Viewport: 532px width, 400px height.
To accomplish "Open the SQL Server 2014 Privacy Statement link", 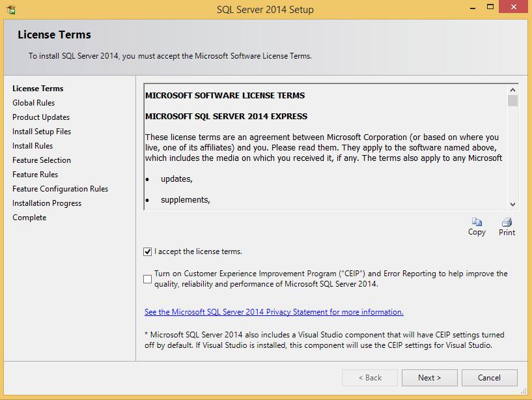I will click(x=273, y=311).
